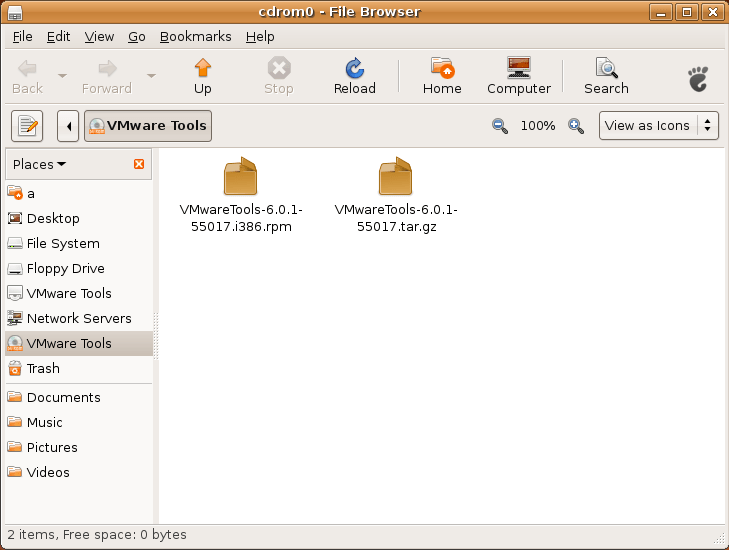729x550 pixels.
Task: Click the Search toolbar button
Action: click(x=606, y=76)
